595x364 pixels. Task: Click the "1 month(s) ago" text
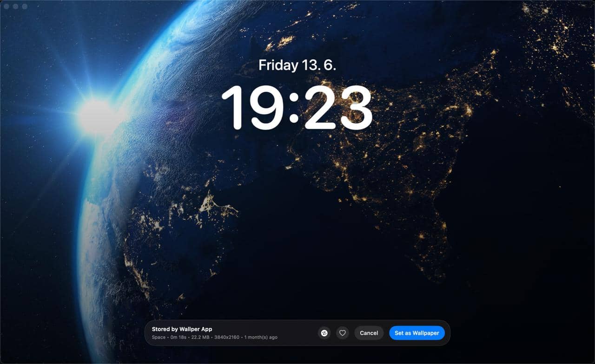[261, 337]
